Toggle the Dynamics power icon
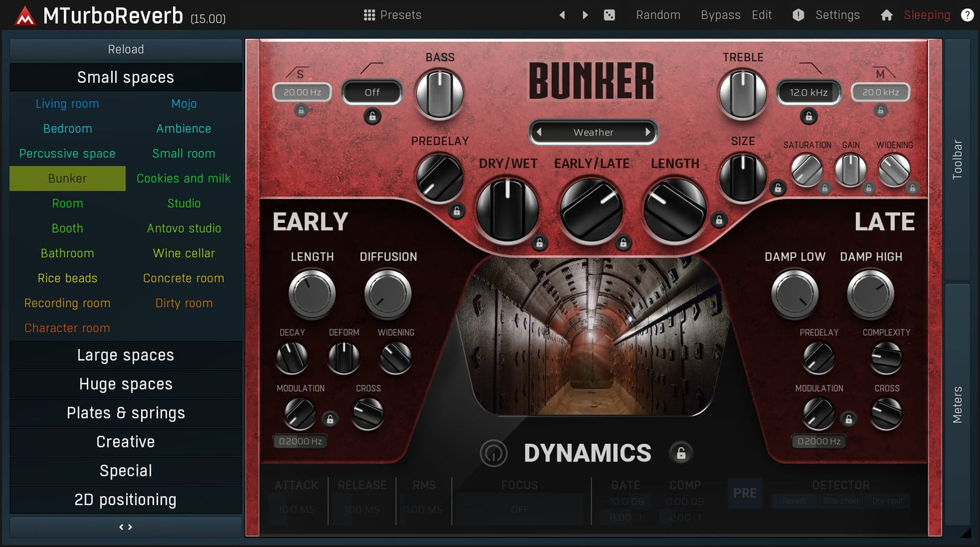This screenshot has width=980, height=547. click(x=493, y=453)
